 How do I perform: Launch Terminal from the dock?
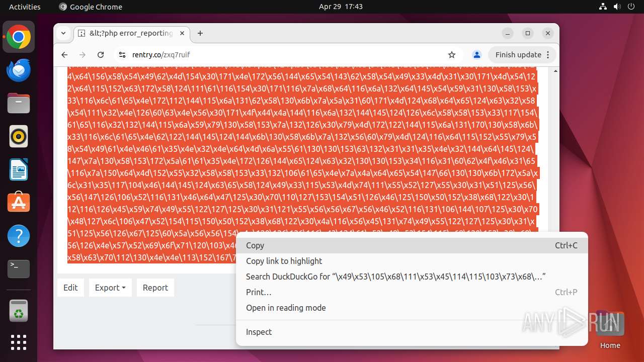click(19, 269)
